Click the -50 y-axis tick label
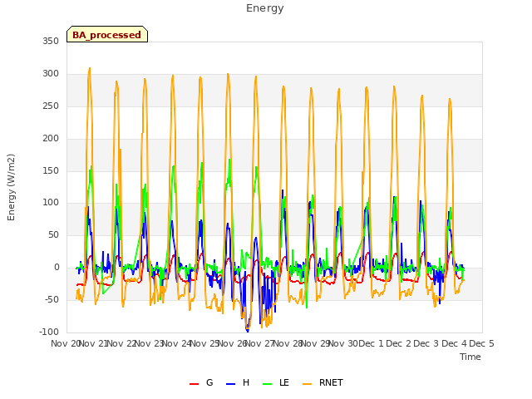 [52, 299]
